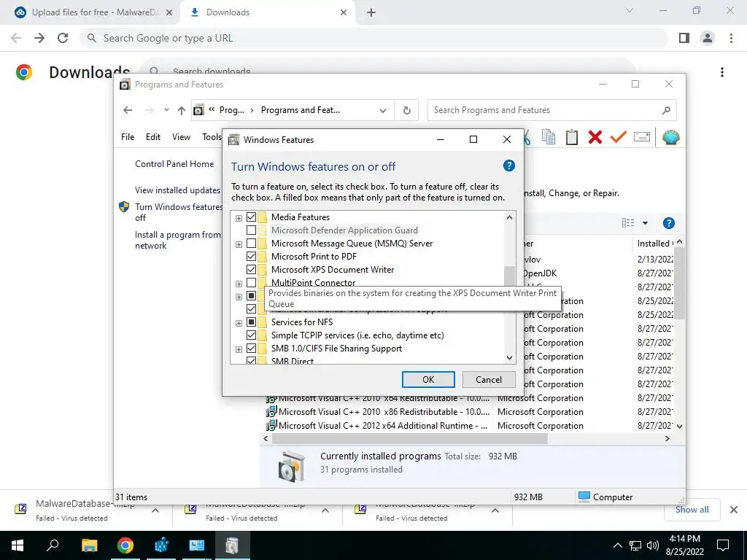
Task: Open View installed updates link
Action: point(178,190)
